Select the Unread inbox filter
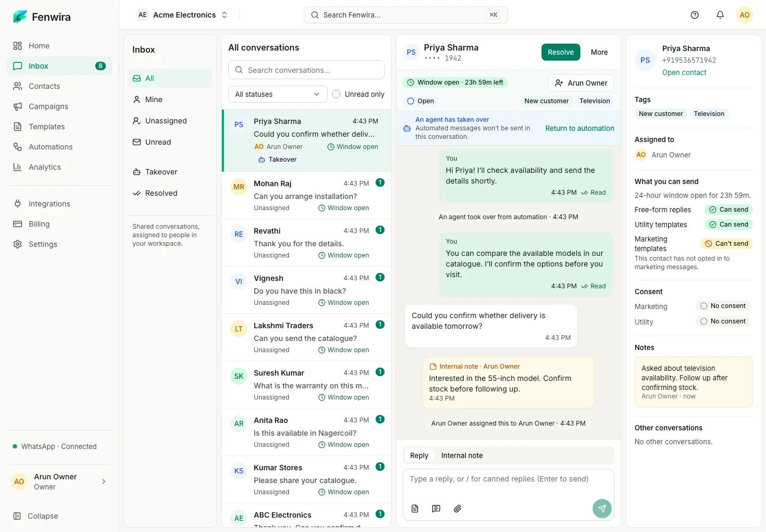The width and height of the screenshot is (766, 532). point(170,142)
